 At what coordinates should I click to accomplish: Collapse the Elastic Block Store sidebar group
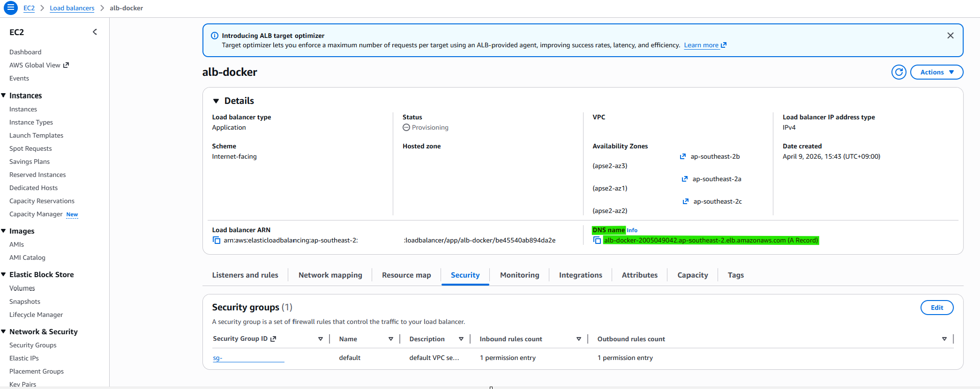(3, 274)
